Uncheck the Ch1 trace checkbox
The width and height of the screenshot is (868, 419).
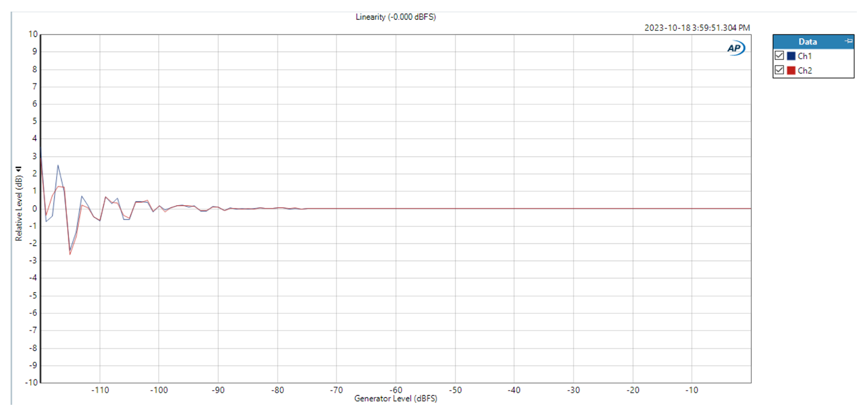tap(779, 56)
